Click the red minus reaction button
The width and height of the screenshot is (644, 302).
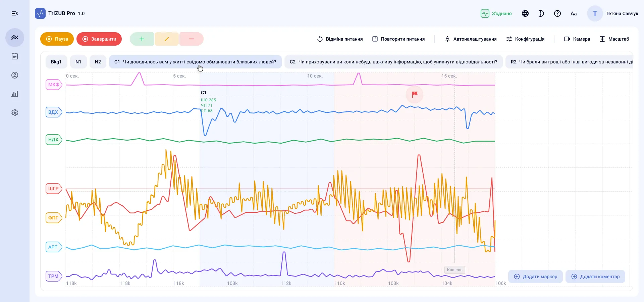point(192,39)
